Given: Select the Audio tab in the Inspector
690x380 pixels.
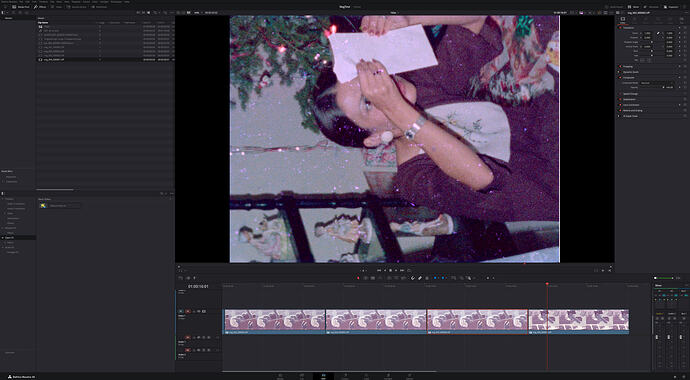Looking at the screenshot, I should point(635,20).
